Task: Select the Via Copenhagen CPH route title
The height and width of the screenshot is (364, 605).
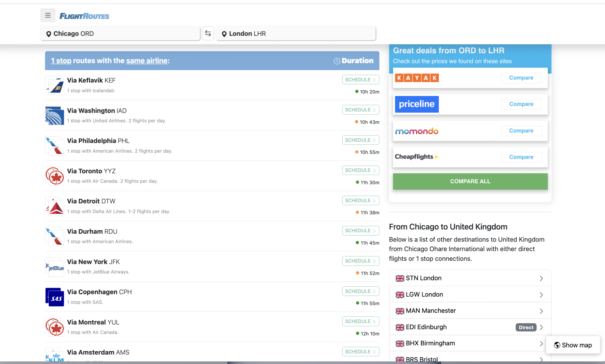Action: tap(99, 292)
